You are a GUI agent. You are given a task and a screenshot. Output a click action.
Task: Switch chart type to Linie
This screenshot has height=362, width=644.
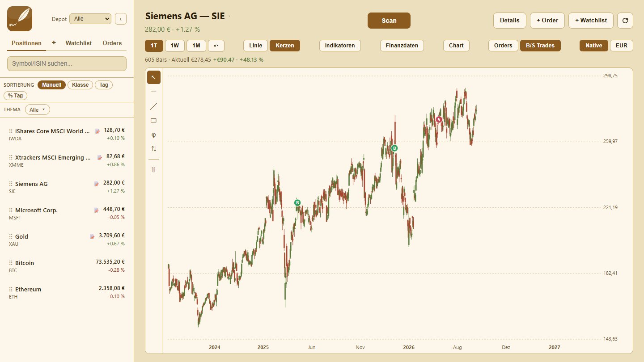point(255,46)
